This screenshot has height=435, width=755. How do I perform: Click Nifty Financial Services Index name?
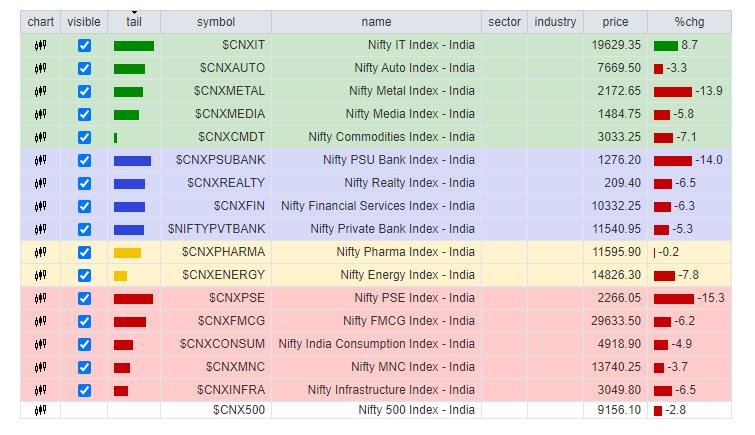pos(378,207)
